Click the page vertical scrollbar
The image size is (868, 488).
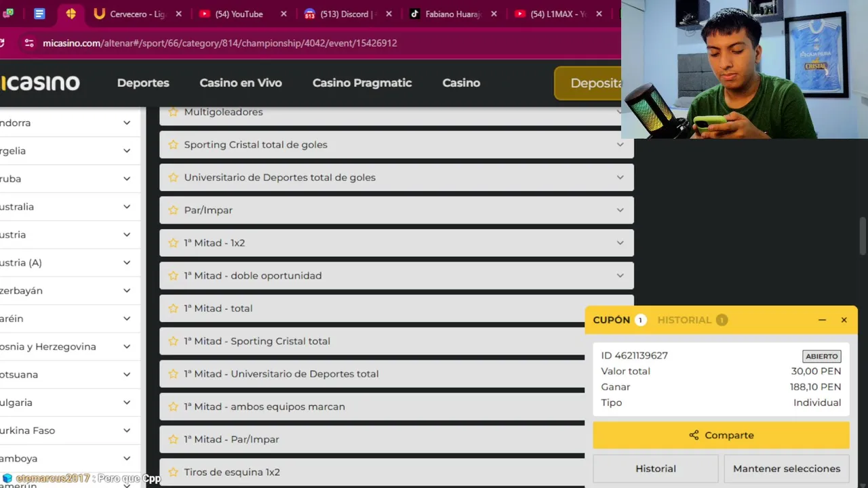[863, 236]
